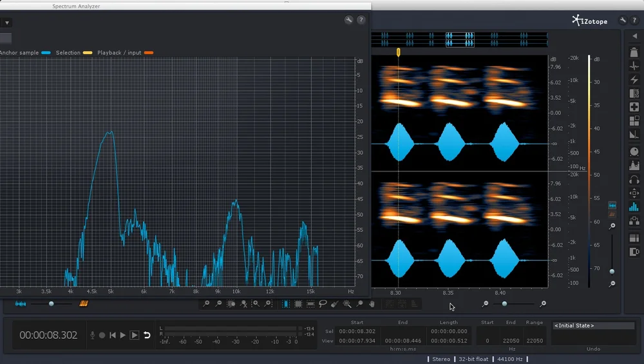Toggle microphone input monitoring
Image resolution: width=644 pixels, height=364 pixels.
(x=92, y=335)
